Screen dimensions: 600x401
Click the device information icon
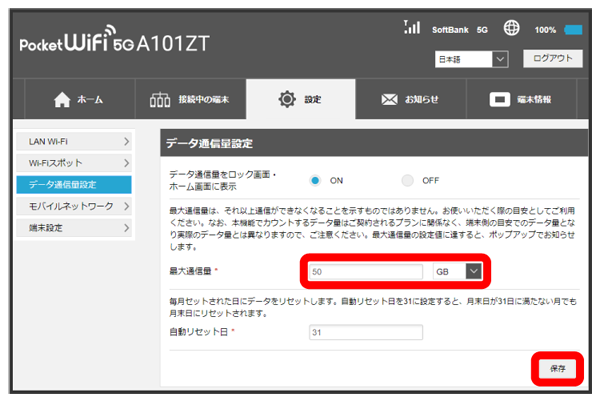[499, 100]
